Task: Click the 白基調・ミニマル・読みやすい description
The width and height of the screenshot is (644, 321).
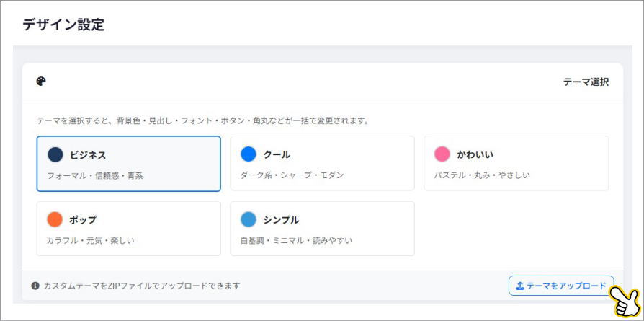Action: pyautogui.click(x=296, y=240)
